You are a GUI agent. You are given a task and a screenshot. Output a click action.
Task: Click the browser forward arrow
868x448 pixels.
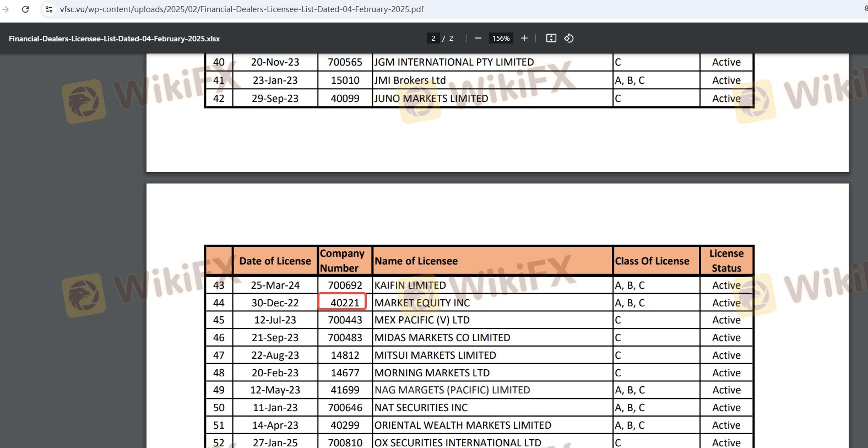(x=6, y=9)
